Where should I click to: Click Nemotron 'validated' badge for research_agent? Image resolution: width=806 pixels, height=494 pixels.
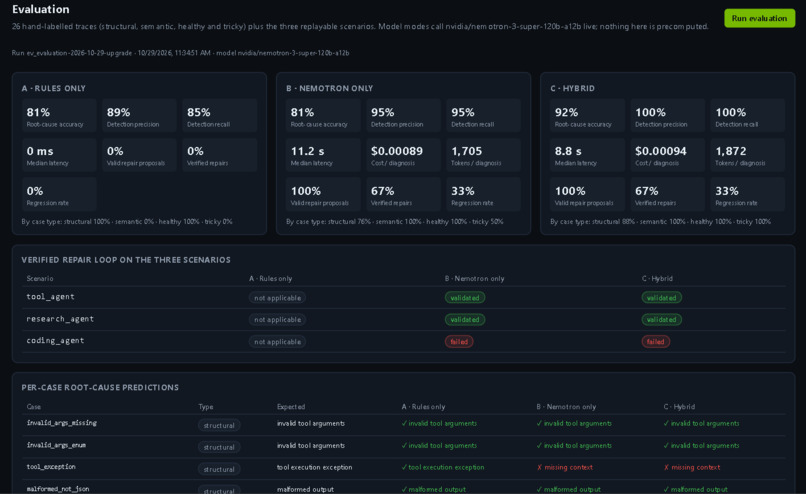pyautogui.click(x=465, y=320)
